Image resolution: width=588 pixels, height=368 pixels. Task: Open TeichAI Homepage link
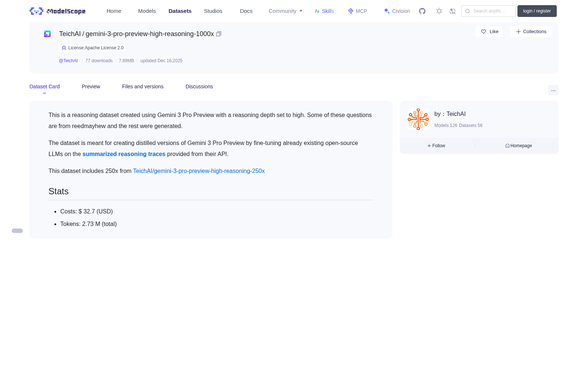[x=519, y=146]
